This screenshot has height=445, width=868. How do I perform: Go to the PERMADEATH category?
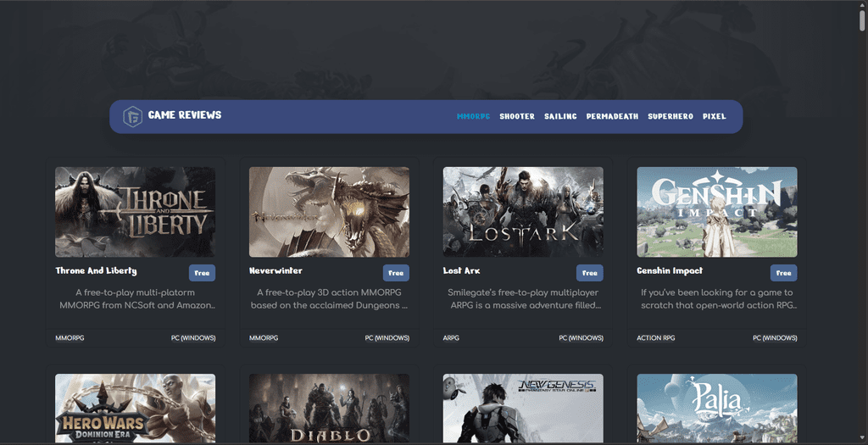(612, 116)
